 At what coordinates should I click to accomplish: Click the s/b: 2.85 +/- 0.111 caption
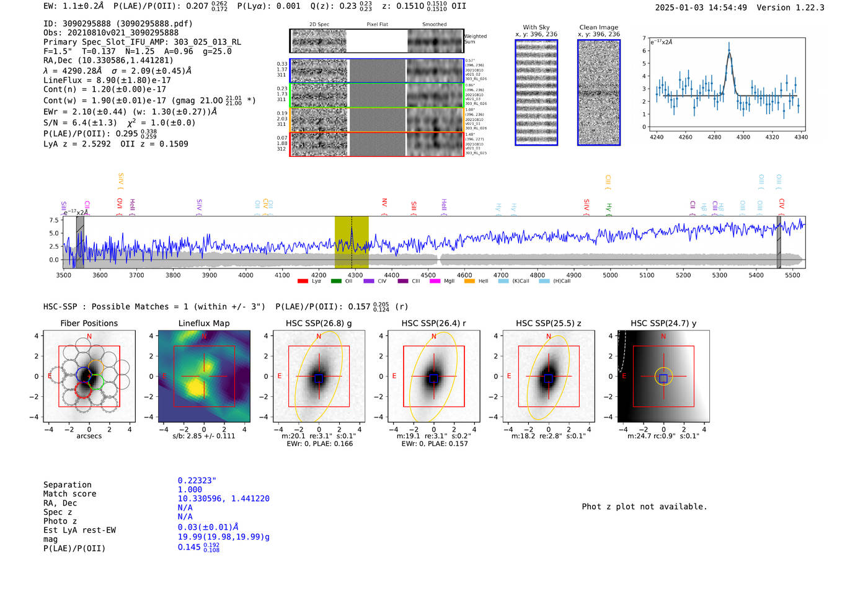coord(204,436)
